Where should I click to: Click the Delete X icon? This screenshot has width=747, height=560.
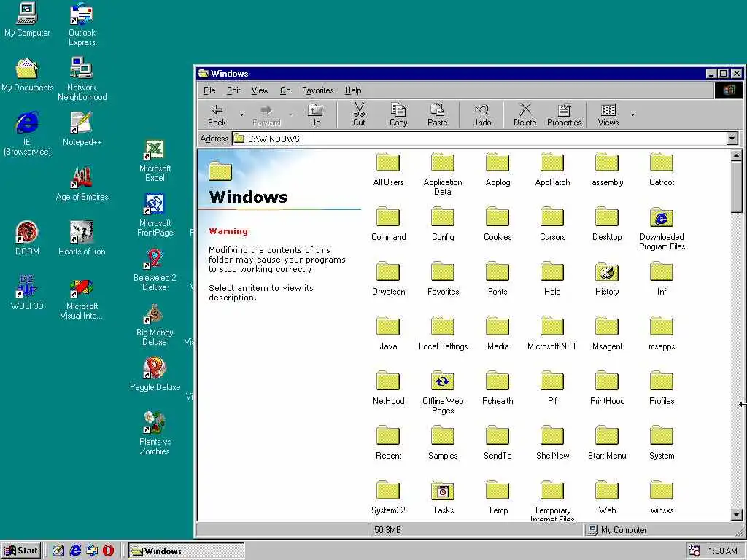coord(525,110)
